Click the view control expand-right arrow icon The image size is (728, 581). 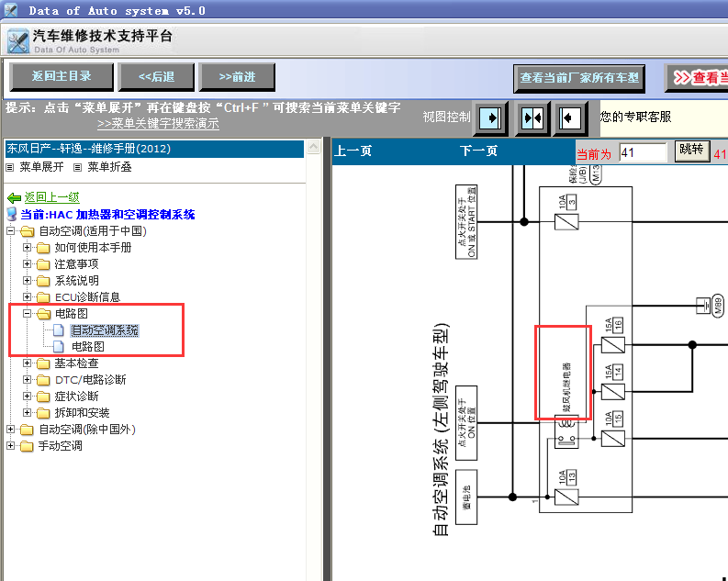tap(490, 117)
